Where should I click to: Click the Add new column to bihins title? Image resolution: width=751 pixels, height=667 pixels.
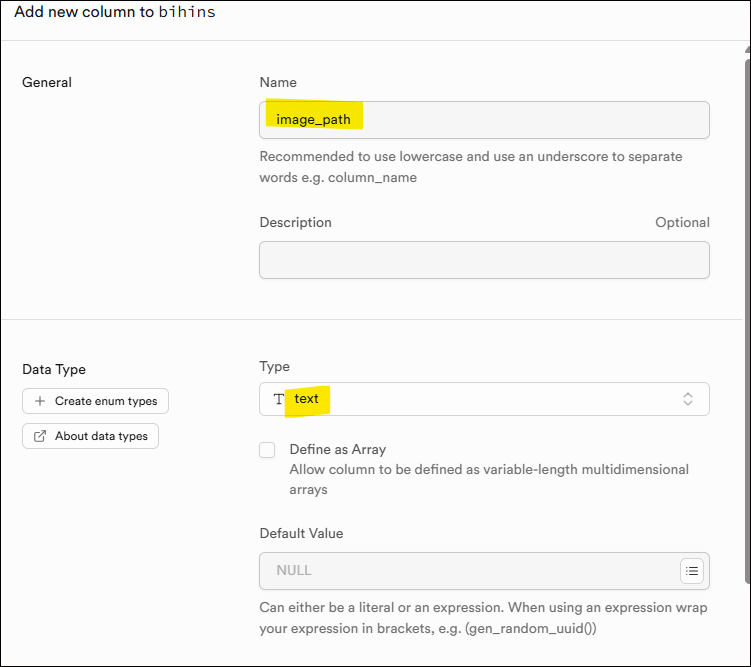115,12
